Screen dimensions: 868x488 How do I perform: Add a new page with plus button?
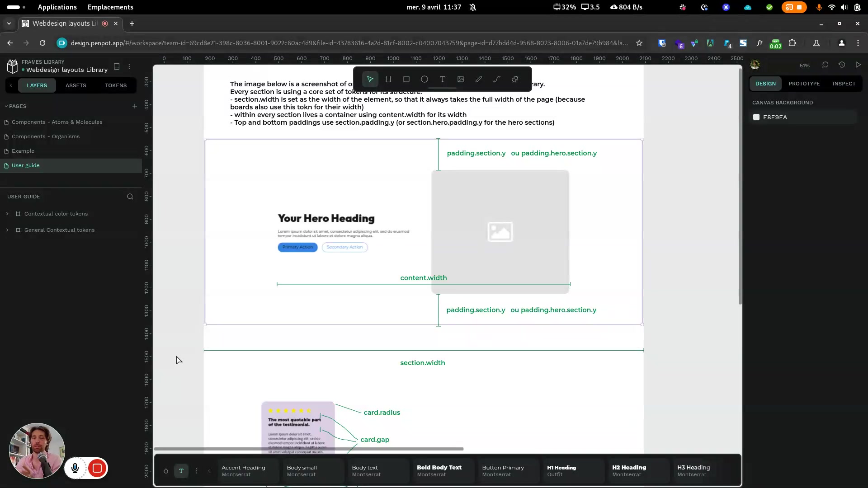pyautogui.click(x=134, y=106)
